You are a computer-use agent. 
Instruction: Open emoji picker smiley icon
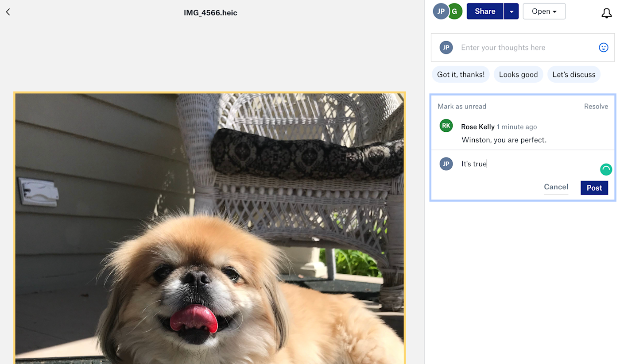603,47
